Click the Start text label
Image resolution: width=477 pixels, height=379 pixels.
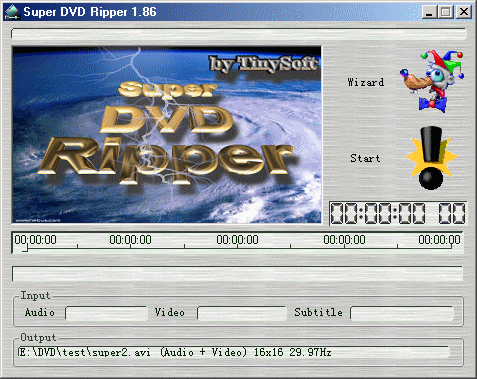click(x=365, y=158)
